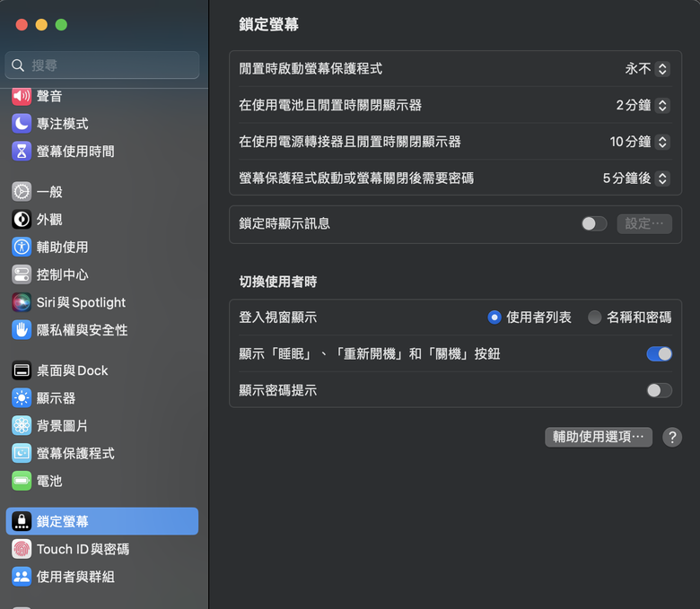700x609 pixels.
Task: Select the 桌面與Dock icon
Action: coord(22,370)
